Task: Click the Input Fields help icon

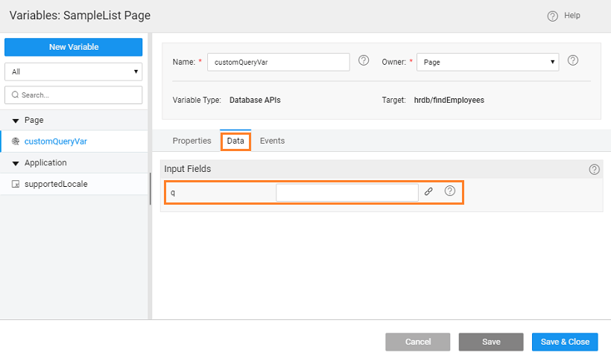Action: coord(594,169)
